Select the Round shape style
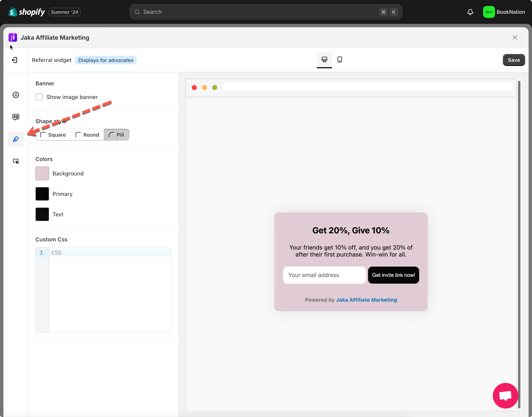The width and height of the screenshot is (532, 417). (87, 135)
